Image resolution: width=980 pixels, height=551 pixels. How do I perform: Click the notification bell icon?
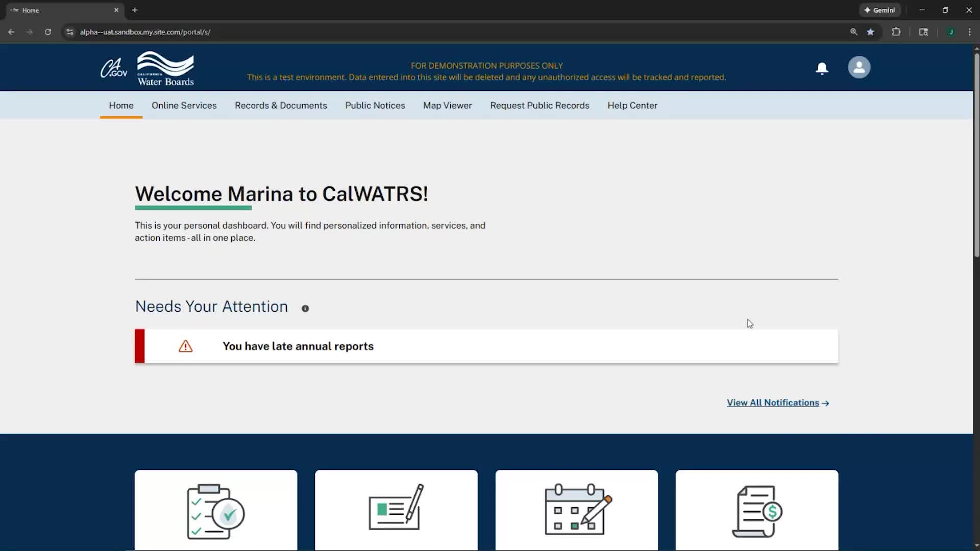pyautogui.click(x=821, y=68)
